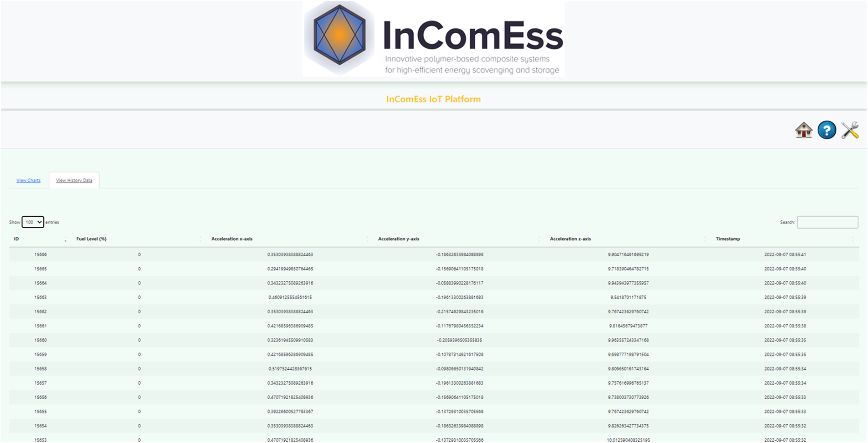Click the Home house icon

point(803,130)
